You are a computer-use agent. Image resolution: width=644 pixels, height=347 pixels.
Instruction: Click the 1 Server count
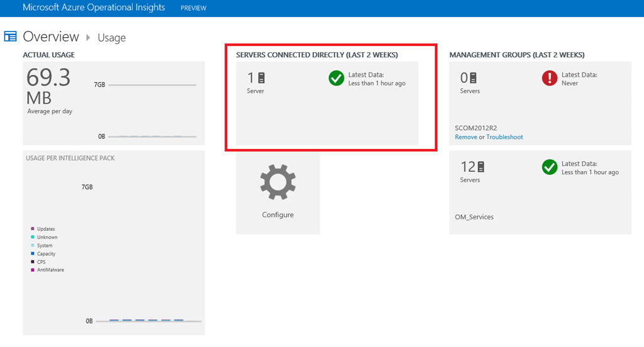[x=250, y=77]
